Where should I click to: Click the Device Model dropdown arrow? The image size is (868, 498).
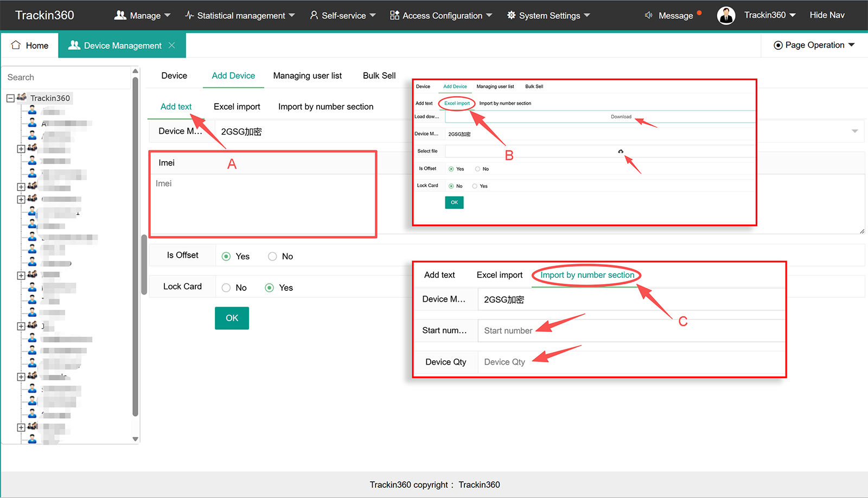tap(854, 131)
